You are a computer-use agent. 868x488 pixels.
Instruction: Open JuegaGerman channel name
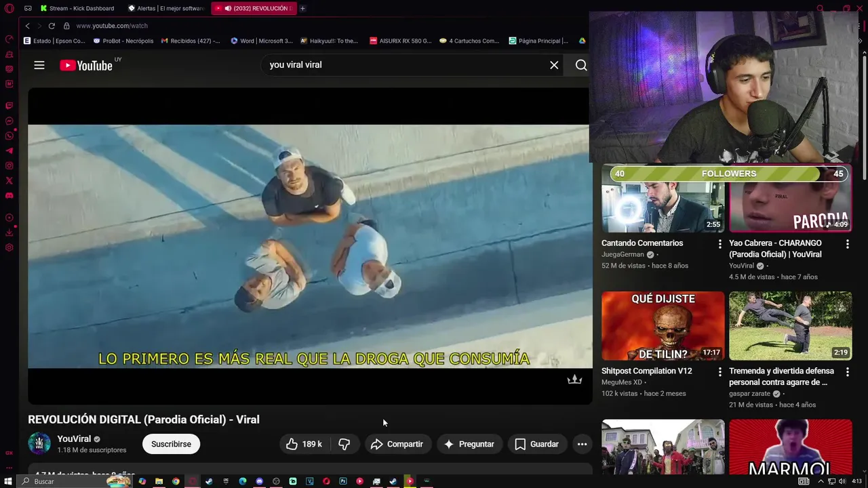tap(623, 255)
